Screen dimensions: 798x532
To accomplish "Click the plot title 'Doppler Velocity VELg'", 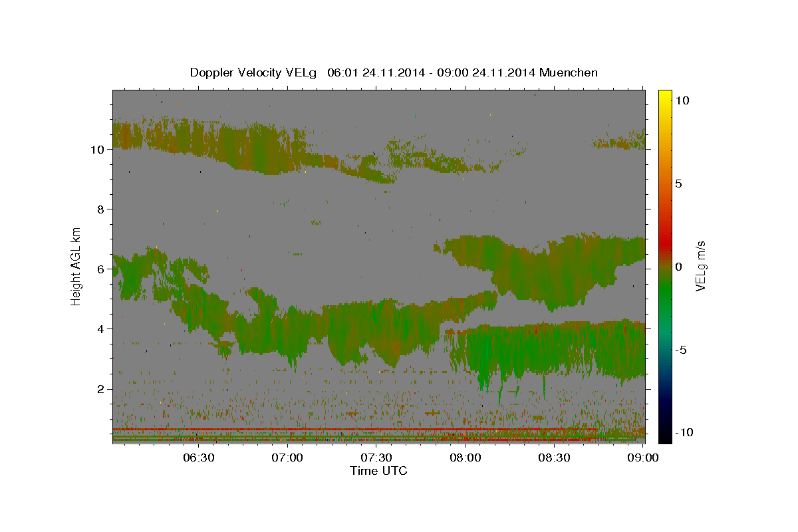I will pyautogui.click(x=254, y=72).
